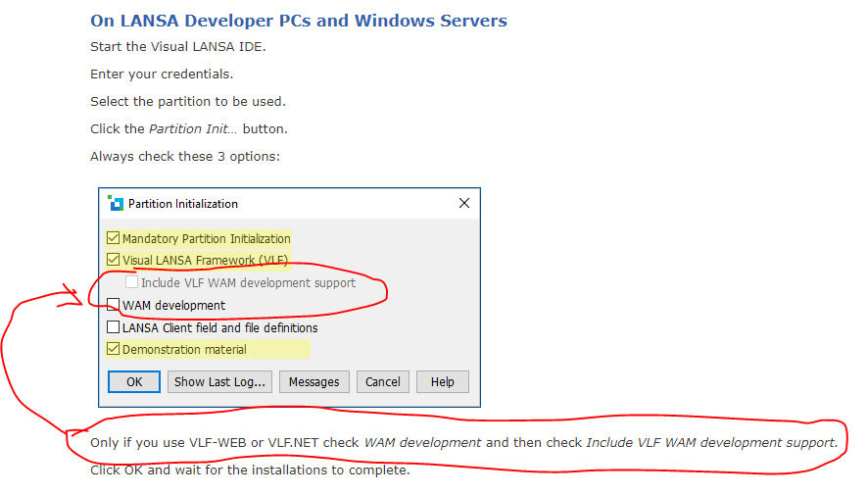Uncheck Mandatory Partition Initialization checkbox

pyautogui.click(x=113, y=238)
